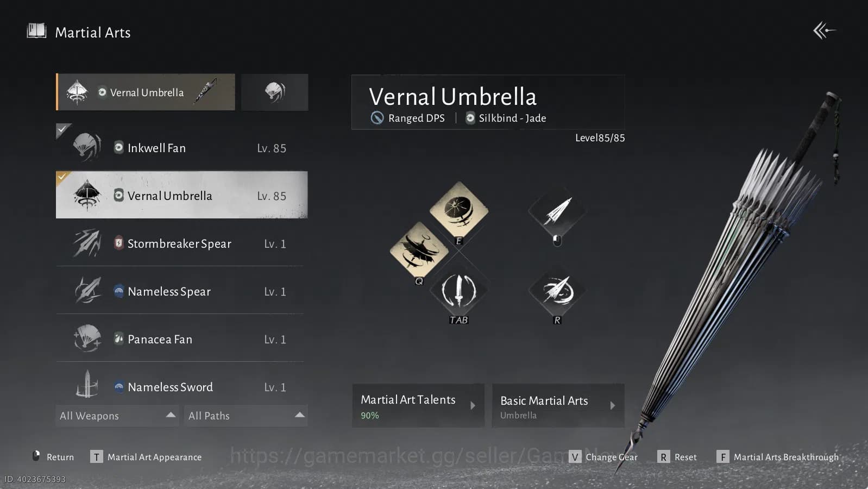Click the R skill diamond icon
The image size is (868, 489).
click(x=557, y=290)
